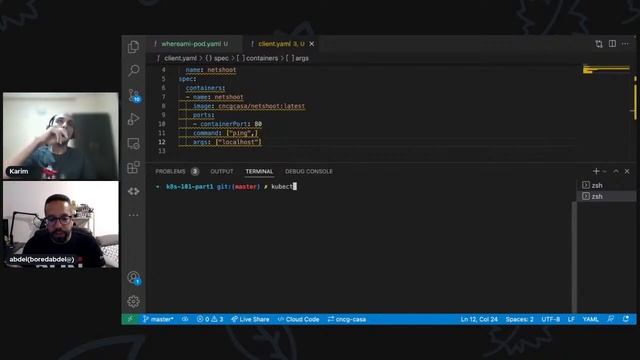
Task: Click the editor minimap
Action: [x=606, y=70]
